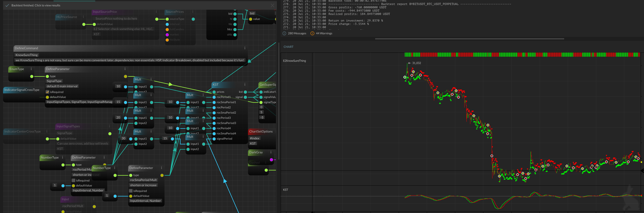Select the KST indicator pane label
This screenshot has width=644, height=213.
(x=285, y=190)
